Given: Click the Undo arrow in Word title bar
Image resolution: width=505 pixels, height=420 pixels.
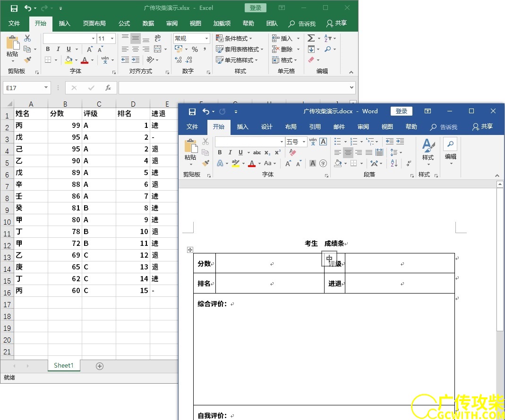Looking at the screenshot, I should pos(206,111).
